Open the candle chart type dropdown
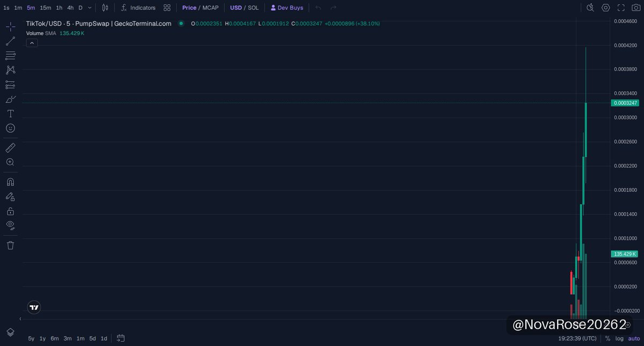The image size is (644, 346). (x=105, y=8)
